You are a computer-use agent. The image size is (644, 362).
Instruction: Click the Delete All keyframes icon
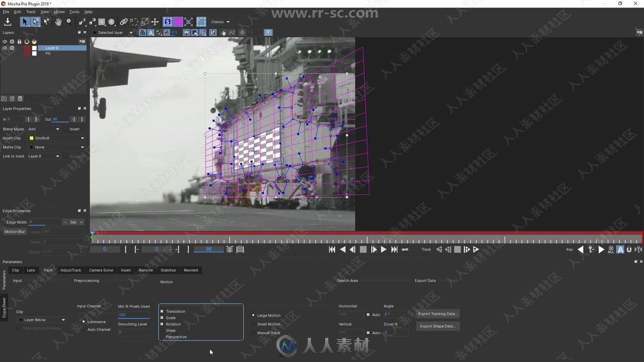click(611, 249)
